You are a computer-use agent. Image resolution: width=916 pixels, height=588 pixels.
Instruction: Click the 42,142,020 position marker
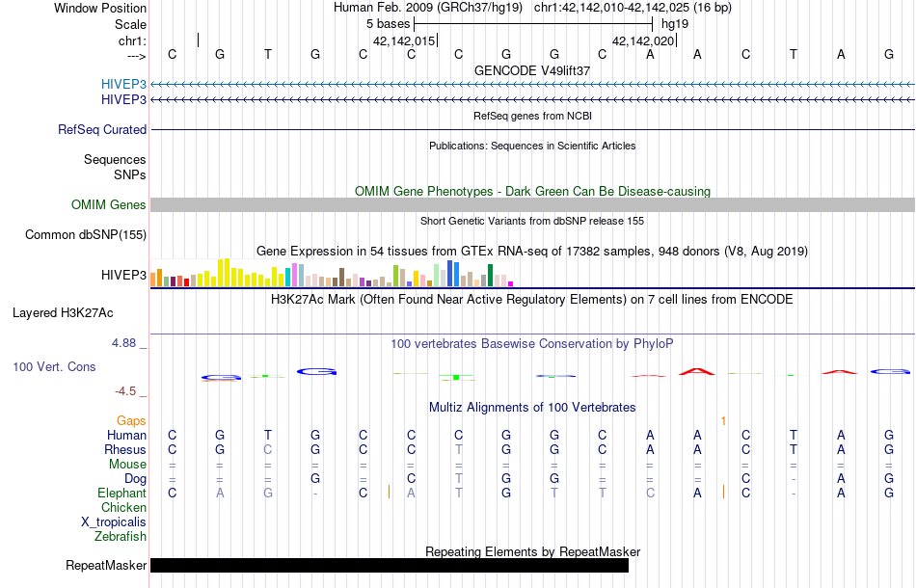tap(643, 40)
